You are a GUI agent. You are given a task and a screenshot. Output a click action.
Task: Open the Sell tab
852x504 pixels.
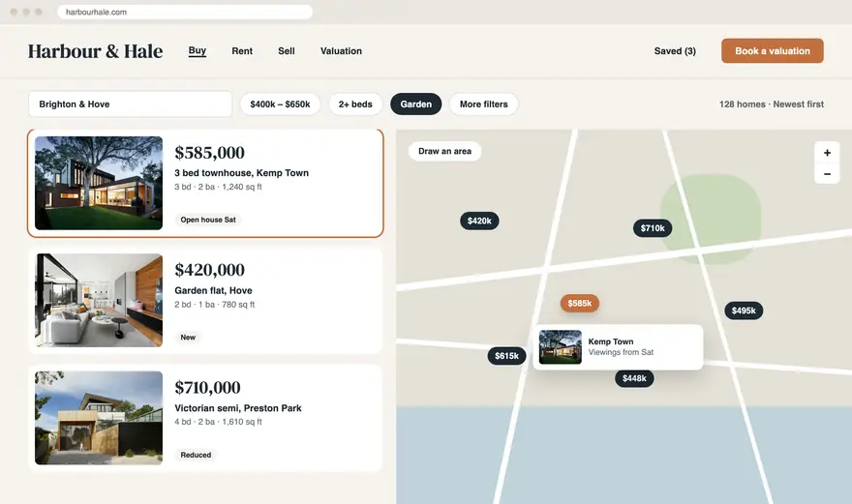pos(287,51)
